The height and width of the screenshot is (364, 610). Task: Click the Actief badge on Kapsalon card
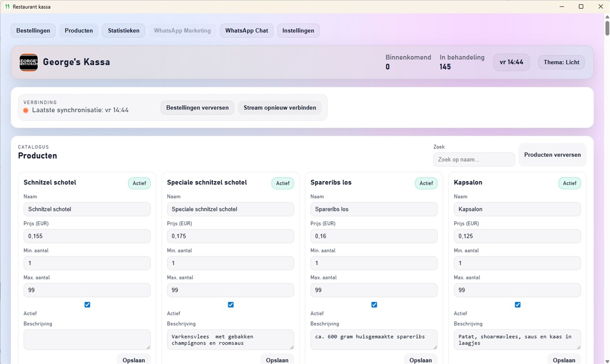(x=570, y=183)
